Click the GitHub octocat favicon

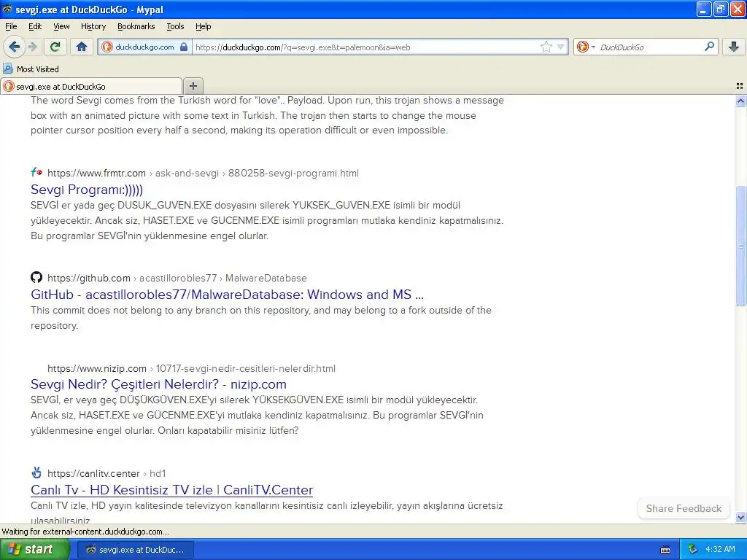click(36, 277)
